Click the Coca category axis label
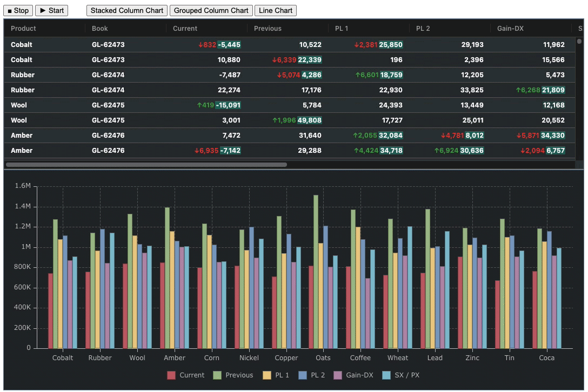Viewport: 588px width, 392px height. (546, 358)
